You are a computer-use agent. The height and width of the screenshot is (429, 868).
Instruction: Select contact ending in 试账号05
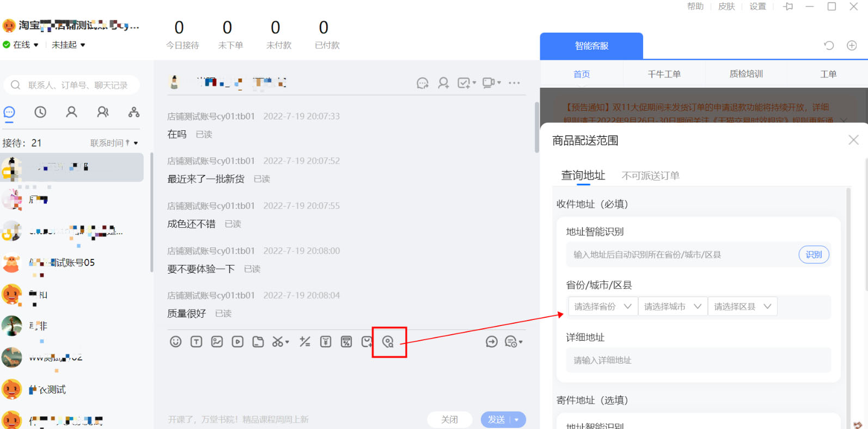(72, 263)
